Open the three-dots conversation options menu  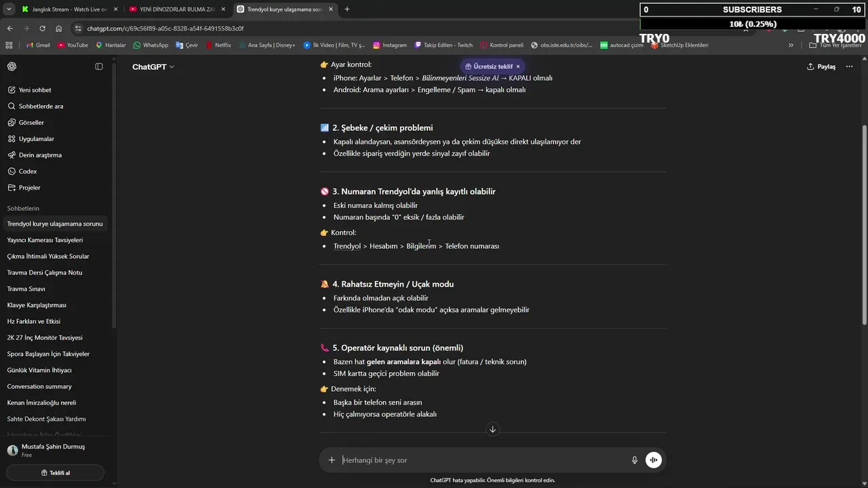pos(849,66)
